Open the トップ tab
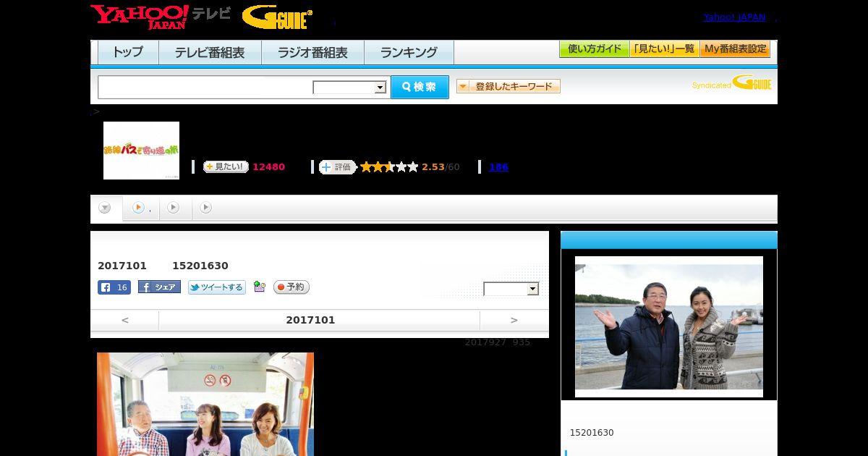Viewport: 868px width, 456px height. pyautogui.click(x=128, y=52)
